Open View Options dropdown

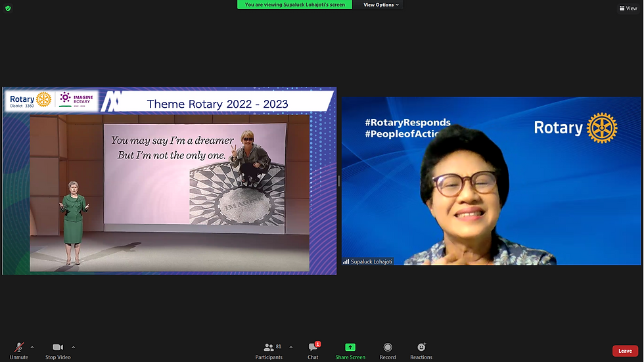pos(380,5)
